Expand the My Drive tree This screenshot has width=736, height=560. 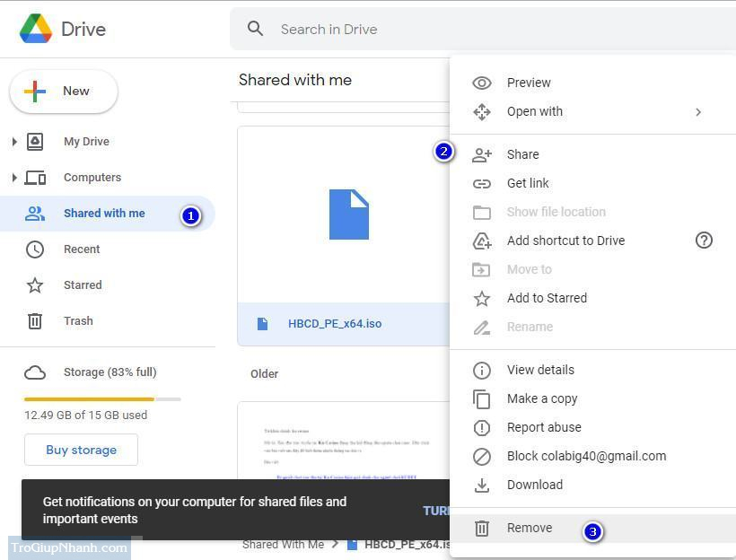13,142
